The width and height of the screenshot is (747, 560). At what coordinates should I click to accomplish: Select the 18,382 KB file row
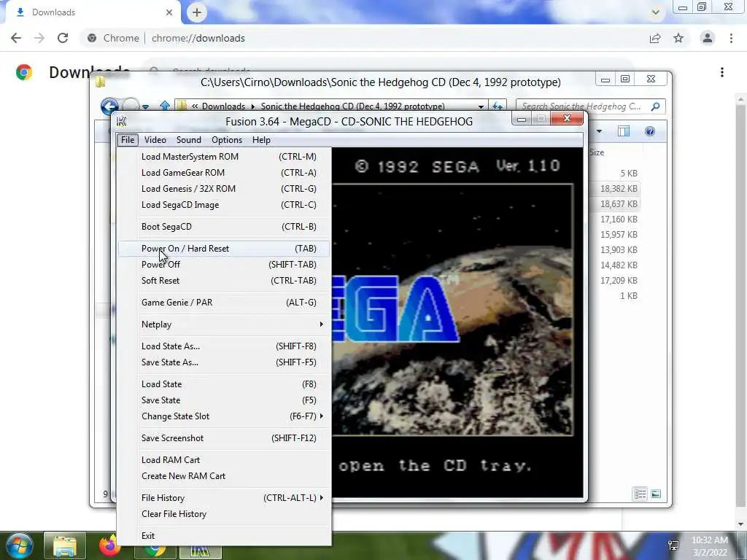click(614, 189)
